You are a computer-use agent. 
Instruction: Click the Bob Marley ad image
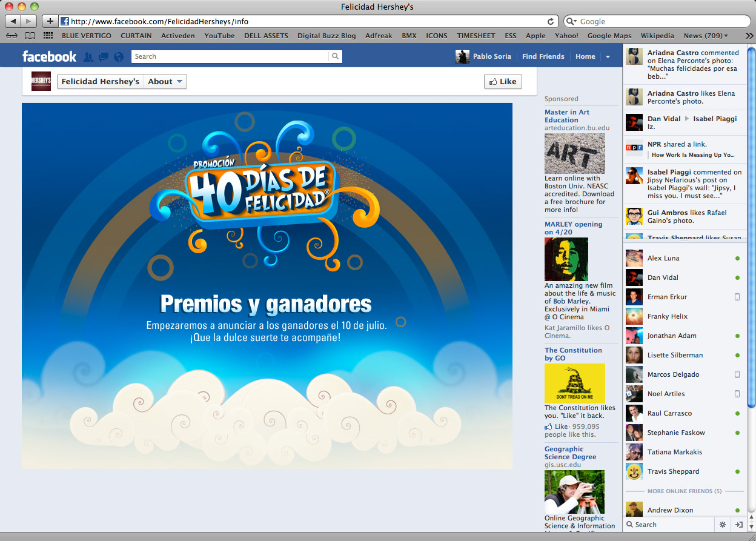[x=566, y=259]
